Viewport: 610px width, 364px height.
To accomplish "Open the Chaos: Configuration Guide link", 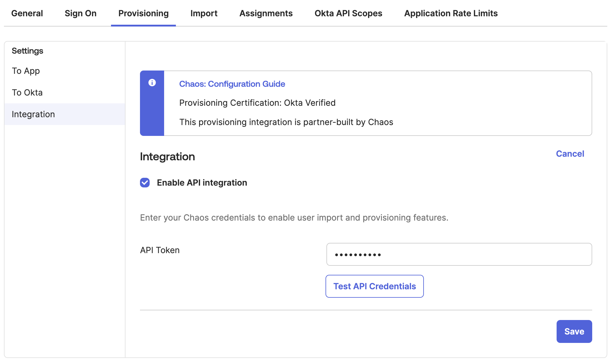I will click(x=232, y=84).
